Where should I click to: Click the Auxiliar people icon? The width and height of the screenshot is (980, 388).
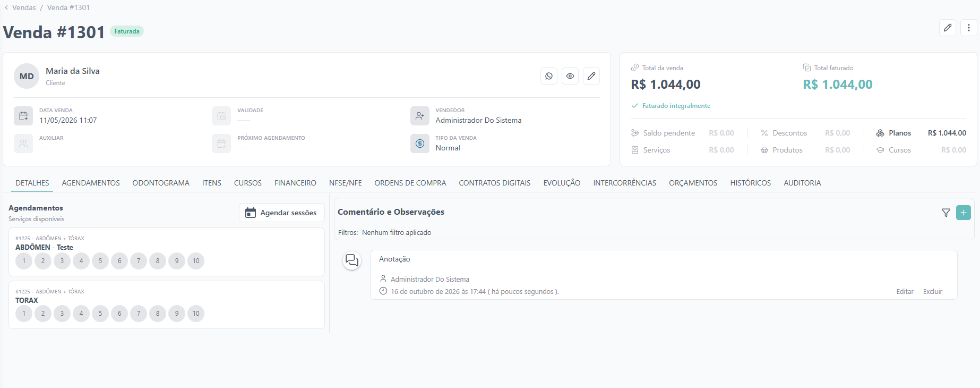pos(23,144)
